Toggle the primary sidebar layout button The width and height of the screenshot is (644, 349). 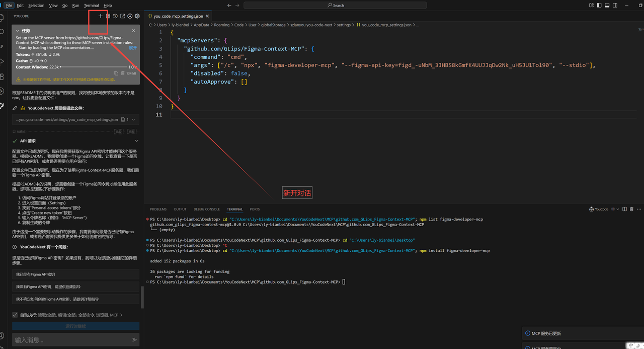[599, 5]
